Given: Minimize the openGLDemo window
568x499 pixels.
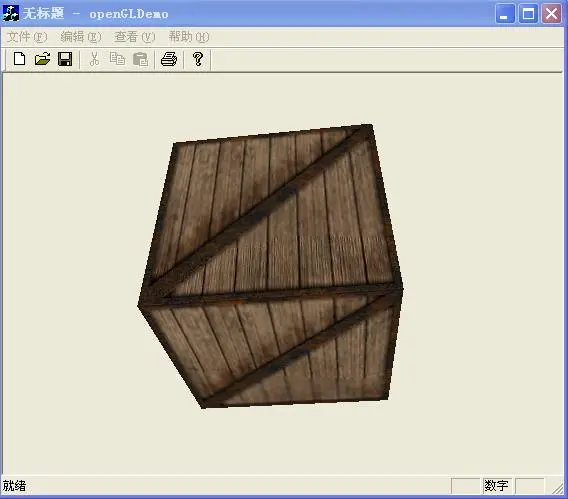Looking at the screenshot, I should pyautogui.click(x=505, y=14).
